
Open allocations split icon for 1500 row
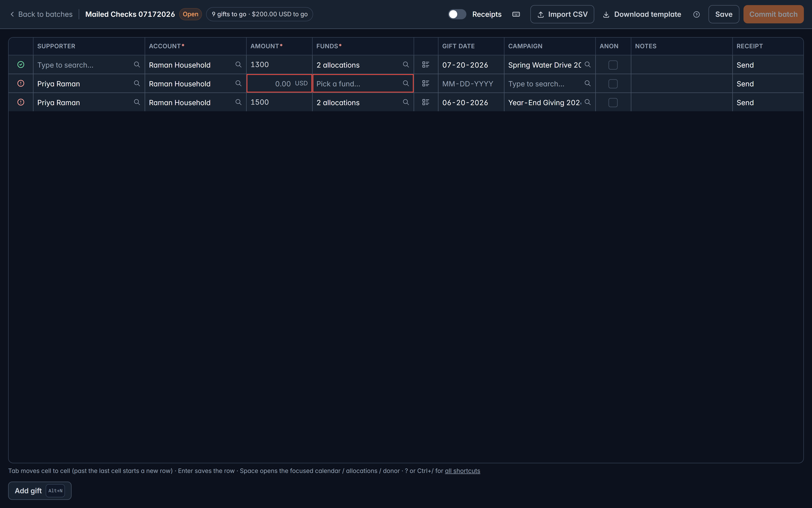426,102
